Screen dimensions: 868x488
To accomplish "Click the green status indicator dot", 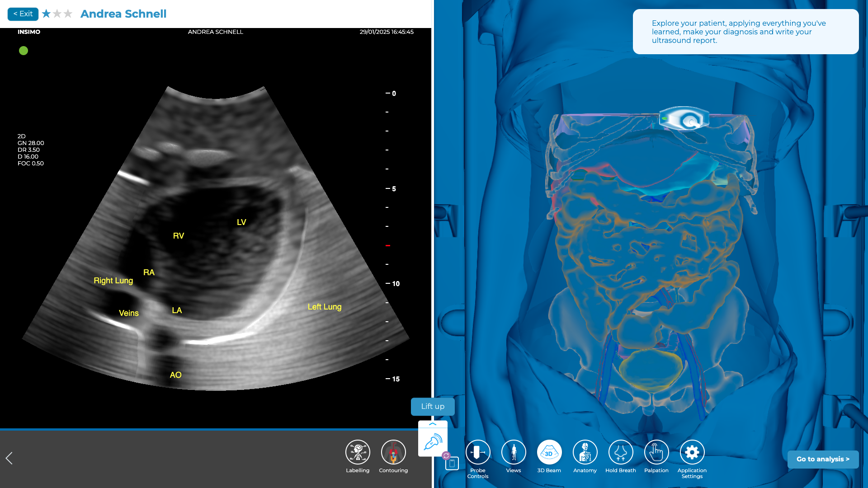I will click(24, 51).
